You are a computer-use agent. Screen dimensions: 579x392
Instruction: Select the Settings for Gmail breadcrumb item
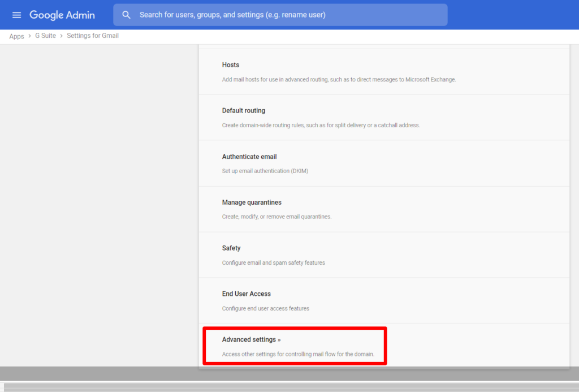[x=93, y=36]
